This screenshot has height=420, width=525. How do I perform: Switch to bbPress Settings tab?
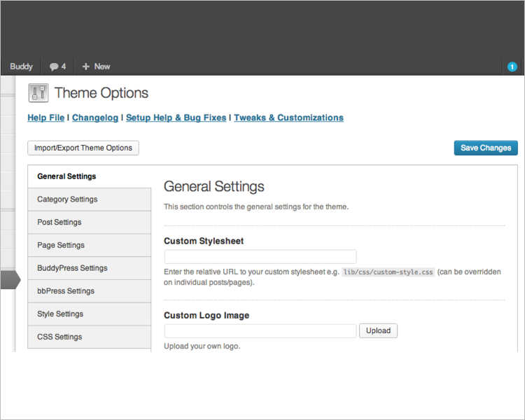(90, 291)
